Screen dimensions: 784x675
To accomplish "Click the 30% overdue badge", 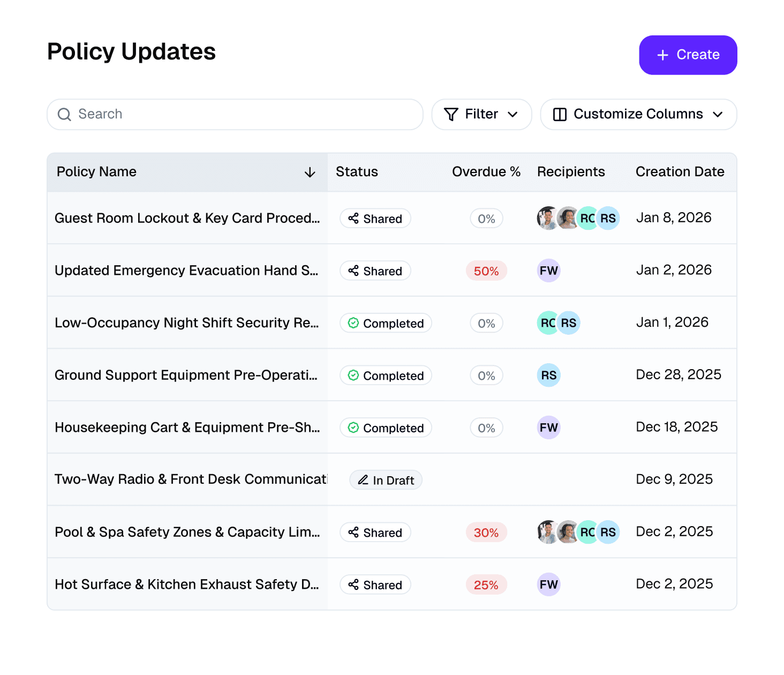I will click(x=486, y=532).
